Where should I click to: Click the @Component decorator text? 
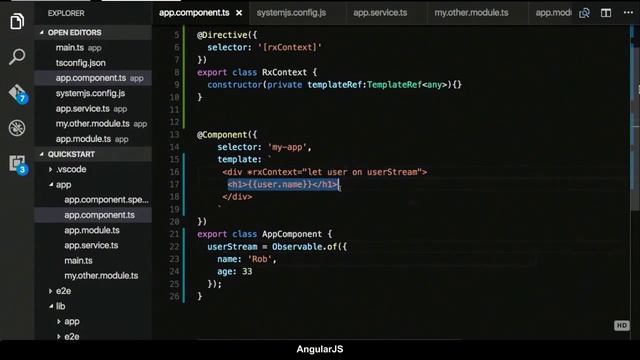click(x=222, y=135)
